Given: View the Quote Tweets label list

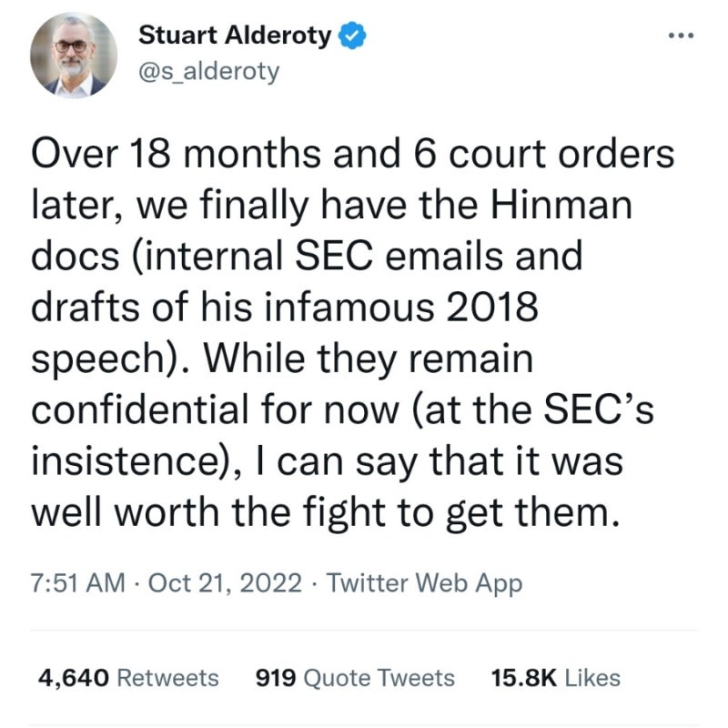Looking at the screenshot, I should (x=379, y=677).
